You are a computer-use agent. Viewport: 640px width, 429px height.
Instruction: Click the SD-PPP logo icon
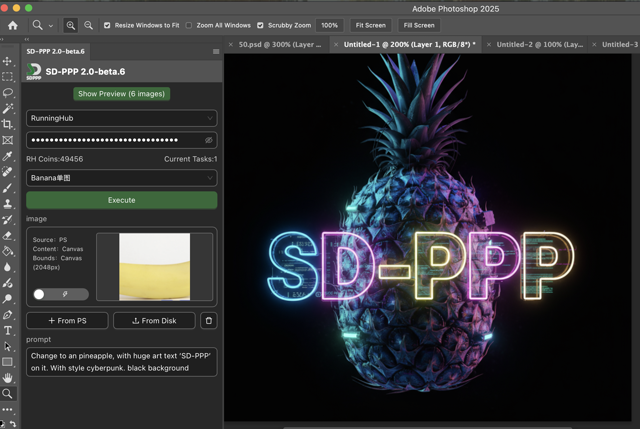click(x=33, y=71)
